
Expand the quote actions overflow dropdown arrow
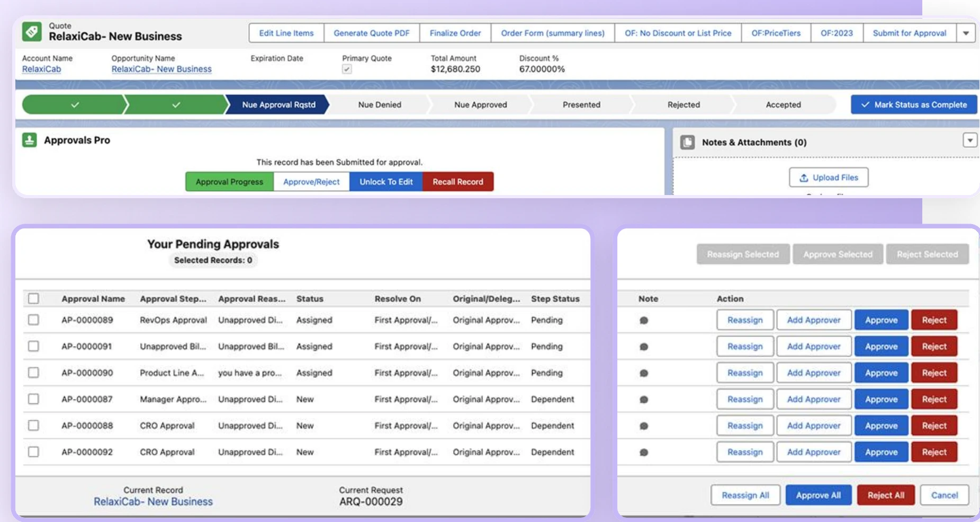(x=966, y=33)
